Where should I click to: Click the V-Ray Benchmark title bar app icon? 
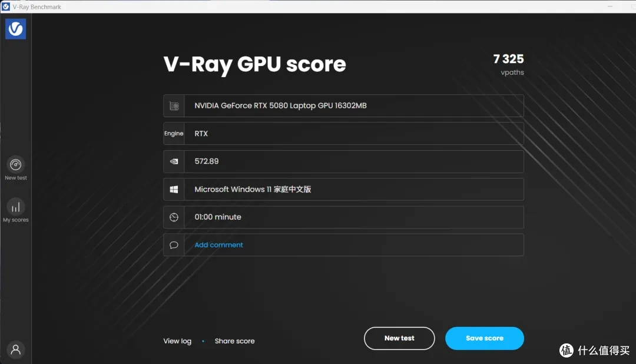6,6
